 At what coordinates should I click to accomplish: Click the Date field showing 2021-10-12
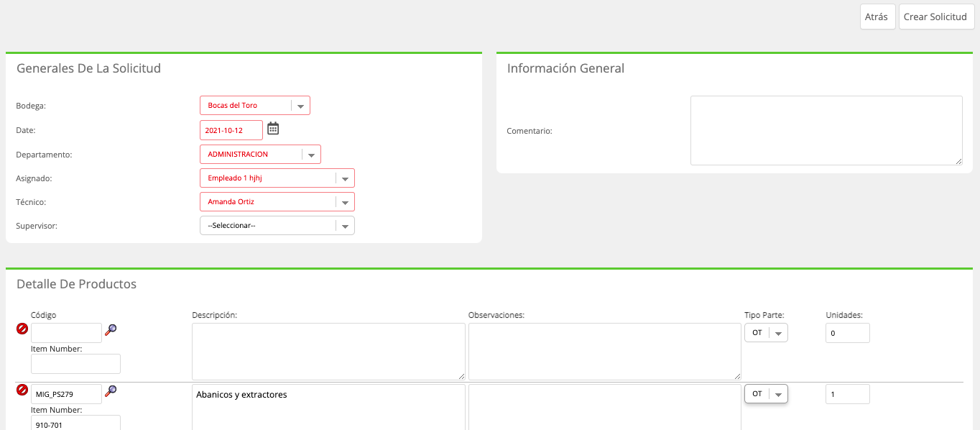tap(231, 130)
